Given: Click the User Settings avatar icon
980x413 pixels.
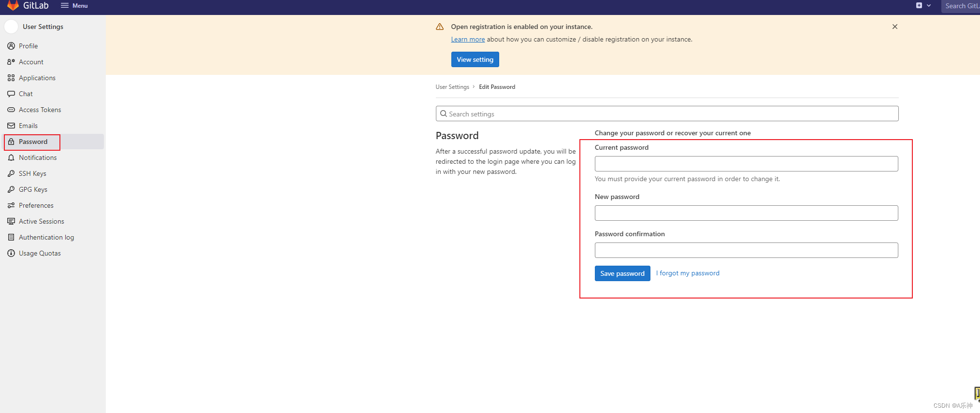Looking at the screenshot, I should [11, 27].
